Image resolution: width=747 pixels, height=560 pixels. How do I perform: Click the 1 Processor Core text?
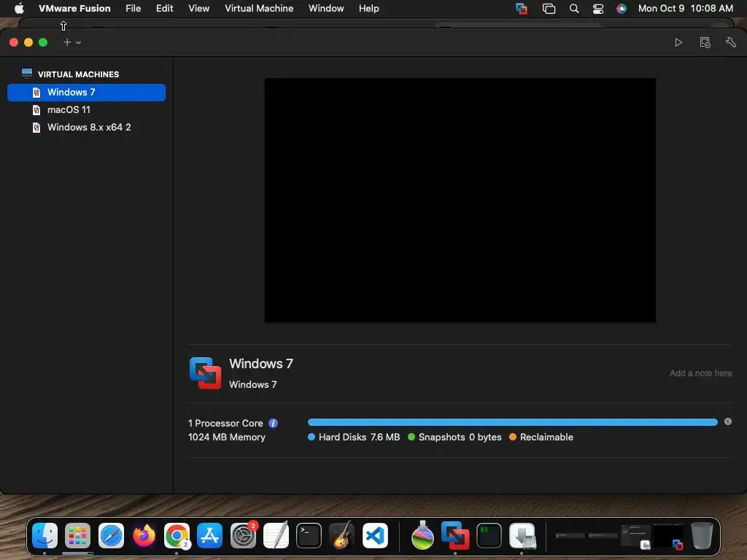(x=225, y=424)
